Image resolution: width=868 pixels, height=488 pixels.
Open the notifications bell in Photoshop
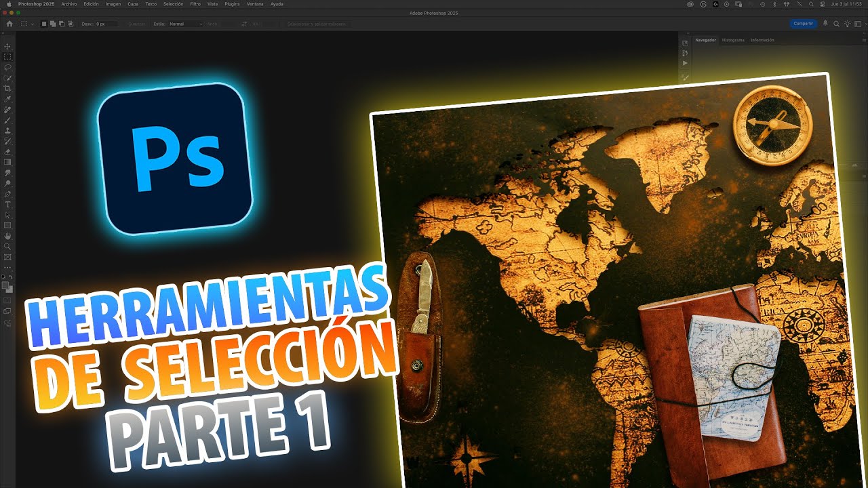click(x=825, y=24)
